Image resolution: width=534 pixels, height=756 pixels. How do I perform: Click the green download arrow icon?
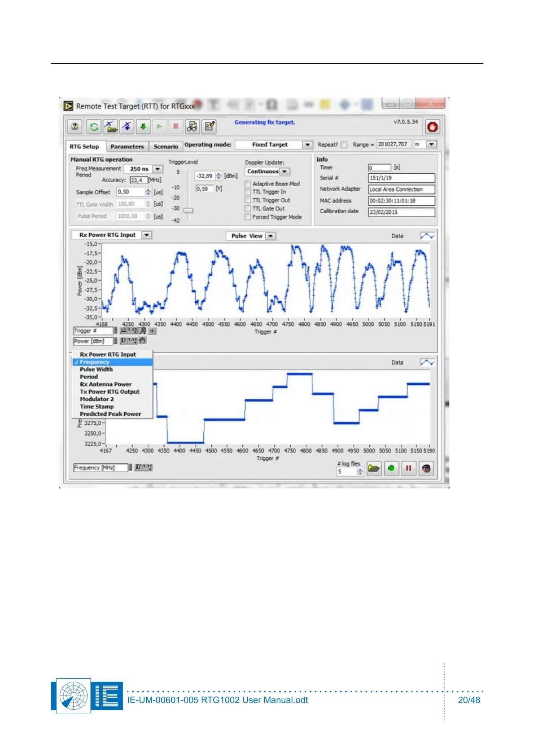[x=143, y=127]
